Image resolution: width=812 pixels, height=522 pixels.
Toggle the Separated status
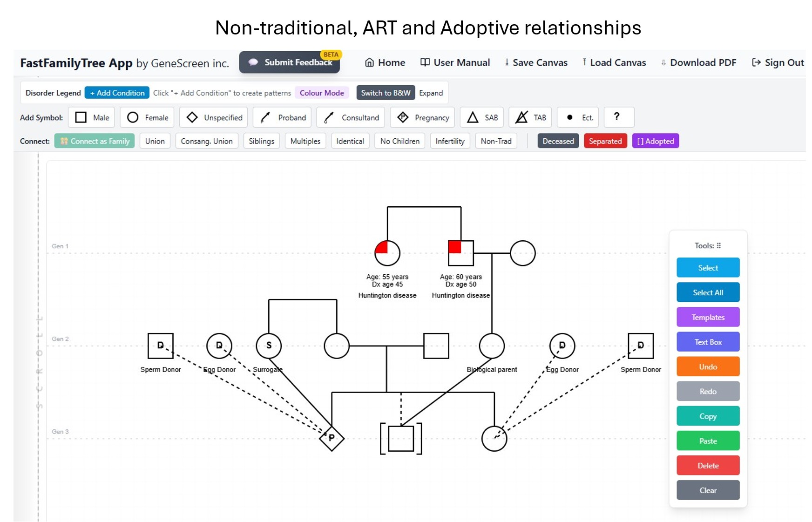pos(605,141)
